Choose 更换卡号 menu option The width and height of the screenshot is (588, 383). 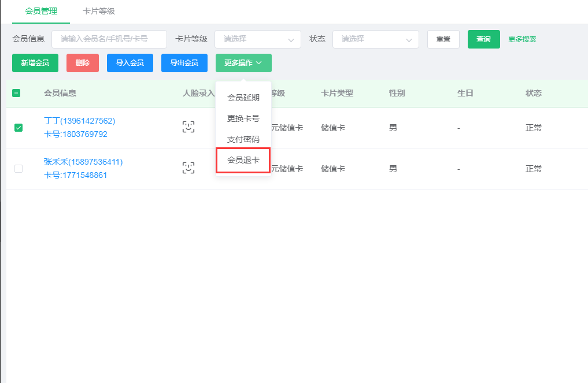[x=243, y=118]
